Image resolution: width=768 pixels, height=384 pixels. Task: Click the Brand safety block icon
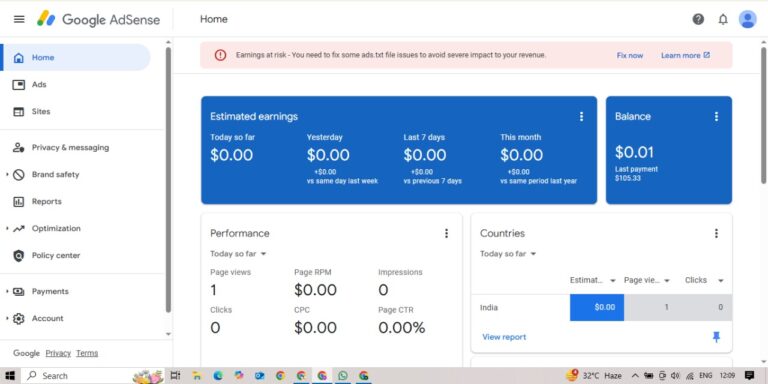(19, 174)
